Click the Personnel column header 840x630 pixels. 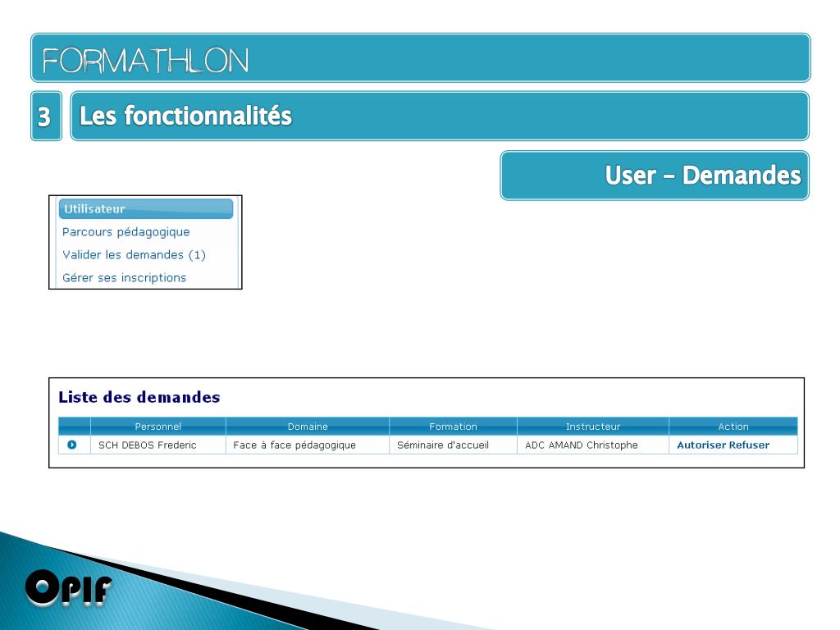pyautogui.click(x=158, y=427)
